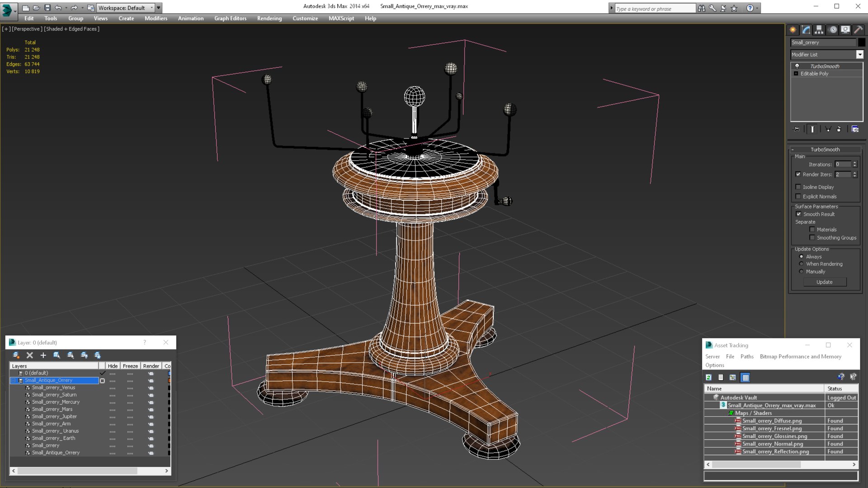Click Configure Modifier Sets icon

(x=855, y=129)
